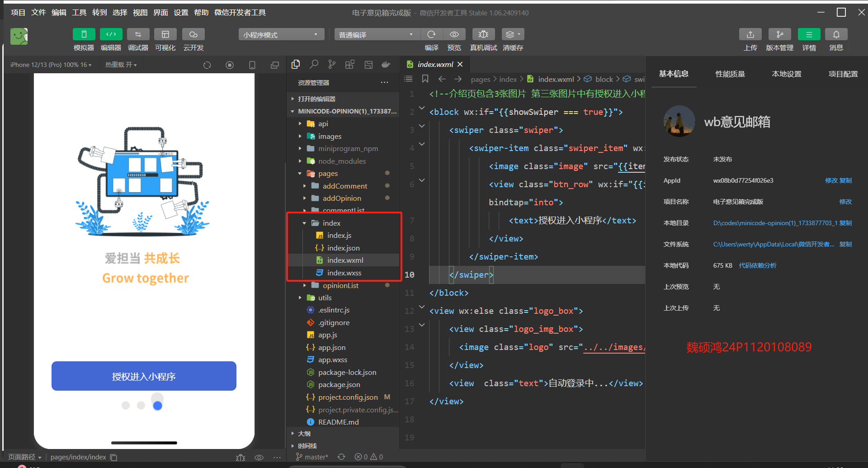Image resolution: width=868 pixels, height=468 pixels.
Task: Fold line 2 block code arrow
Action: [x=422, y=108]
